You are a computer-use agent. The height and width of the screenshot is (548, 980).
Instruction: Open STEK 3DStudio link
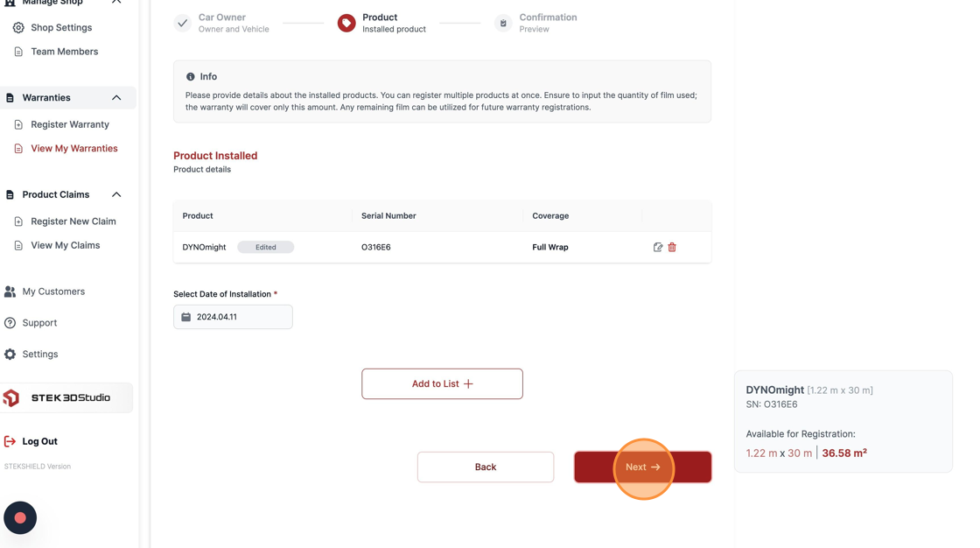[66, 397]
